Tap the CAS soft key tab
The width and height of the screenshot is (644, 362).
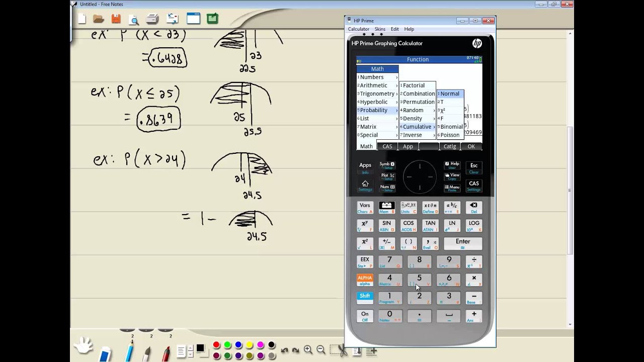click(387, 146)
